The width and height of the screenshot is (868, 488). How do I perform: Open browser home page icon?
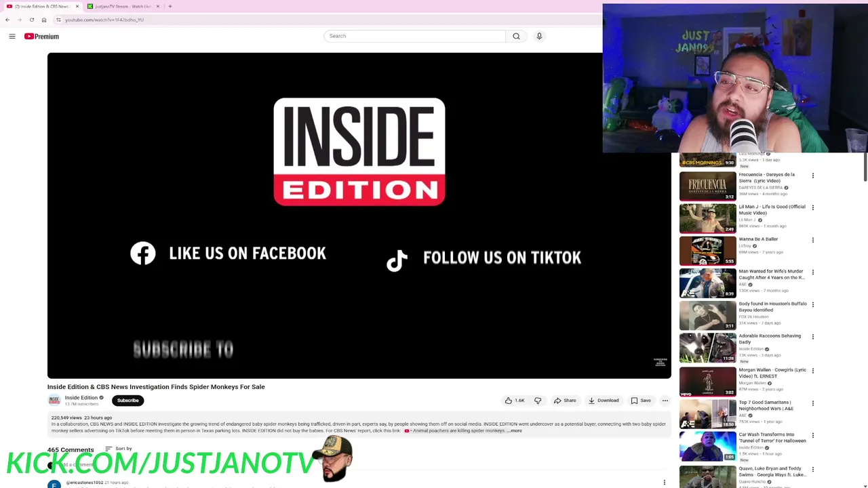(x=44, y=20)
